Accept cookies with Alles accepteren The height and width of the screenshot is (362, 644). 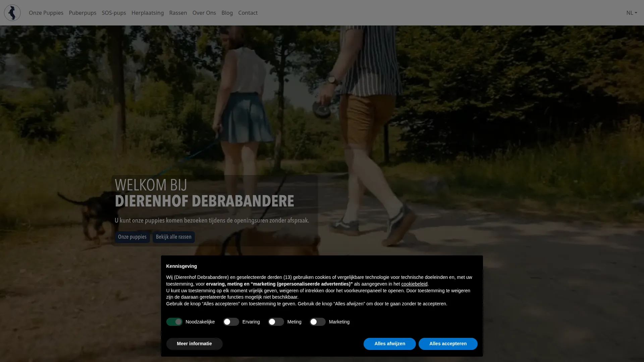click(x=448, y=344)
